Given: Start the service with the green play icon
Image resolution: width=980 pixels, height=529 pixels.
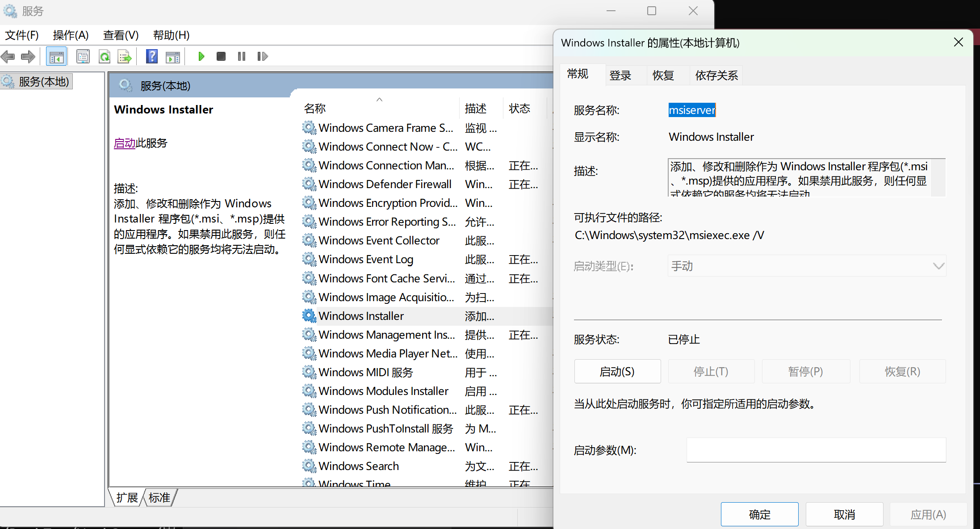Looking at the screenshot, I should 201,56.
